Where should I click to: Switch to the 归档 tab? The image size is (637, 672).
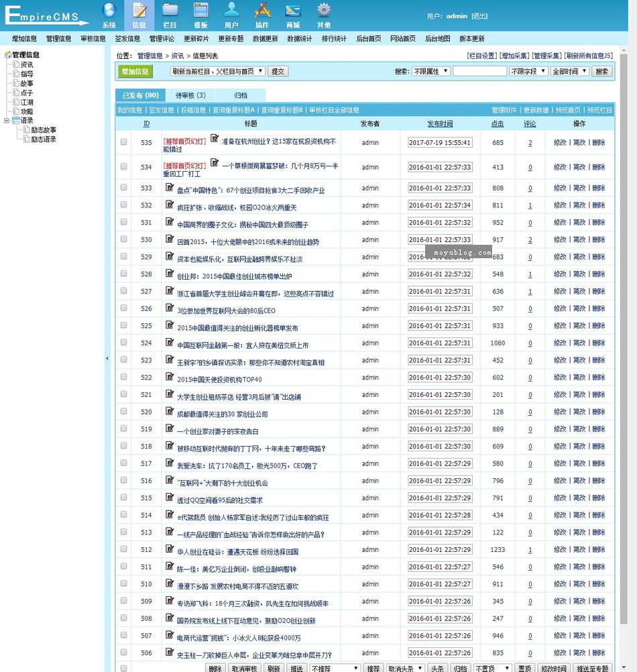pos(241,95)
